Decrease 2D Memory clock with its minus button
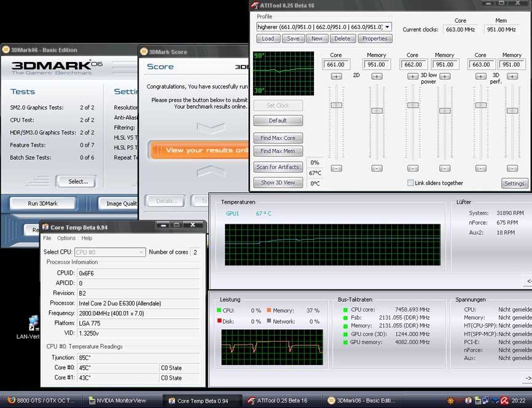532x408 pixels. click(377, 168)
